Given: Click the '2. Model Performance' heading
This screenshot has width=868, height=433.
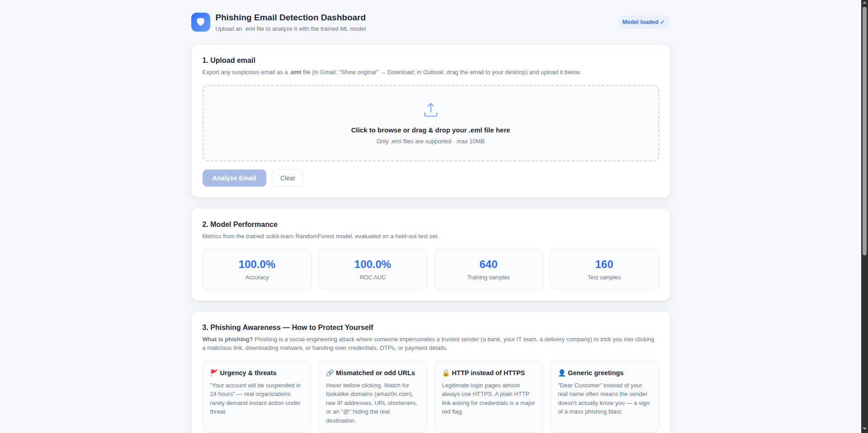Looking at the screenshot, I should tap(240, 224).
